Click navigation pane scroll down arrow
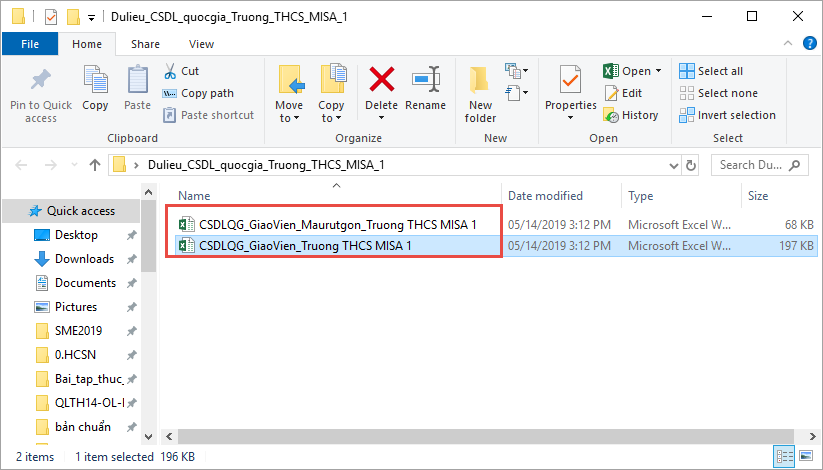The image size is (823, 470). click(149, 436)
